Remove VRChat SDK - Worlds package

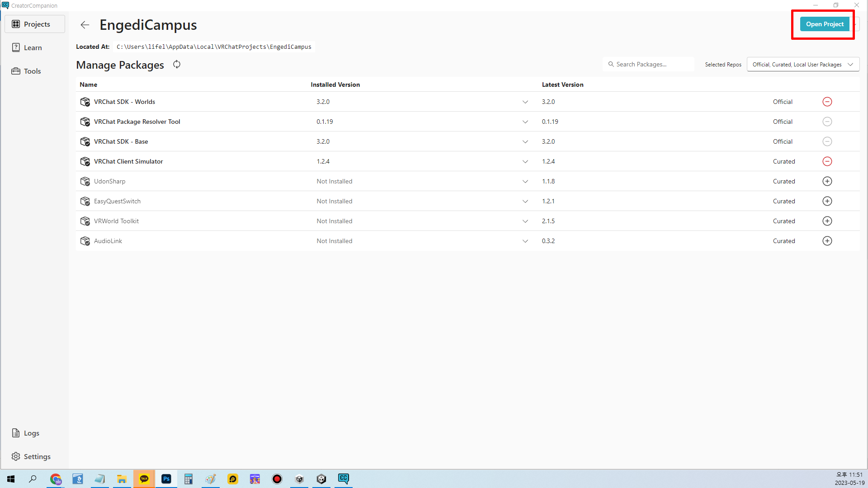pos(827,102)
